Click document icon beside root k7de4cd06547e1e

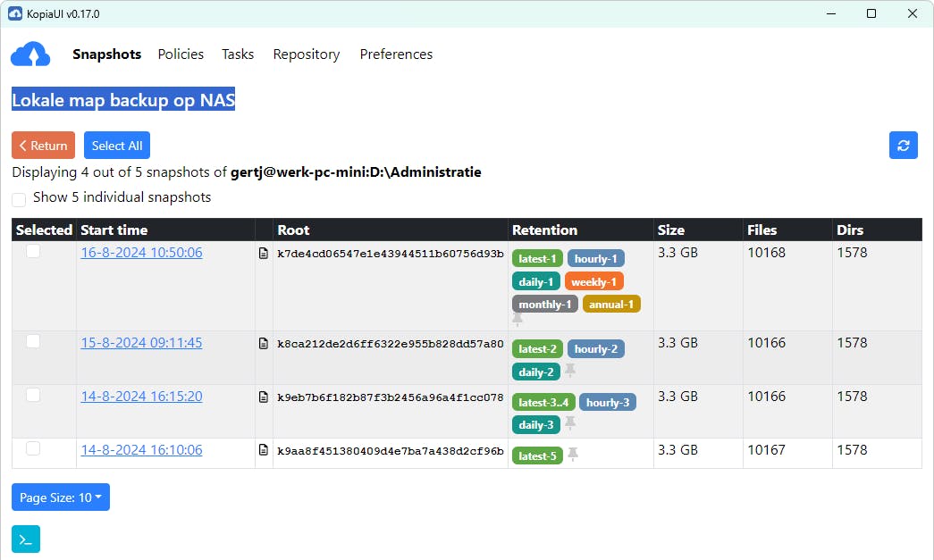(x=264, y=254)
